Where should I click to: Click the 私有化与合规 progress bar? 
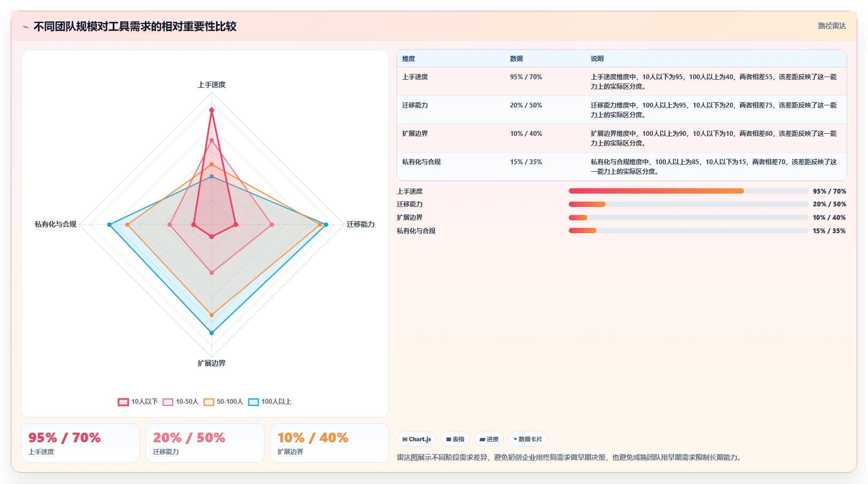pos(688,231)
